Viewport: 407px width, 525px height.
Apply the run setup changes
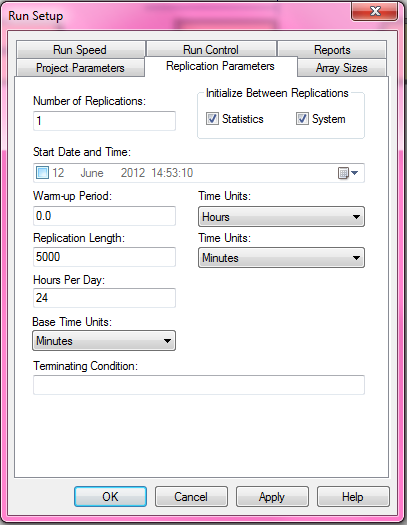(272, 497)
